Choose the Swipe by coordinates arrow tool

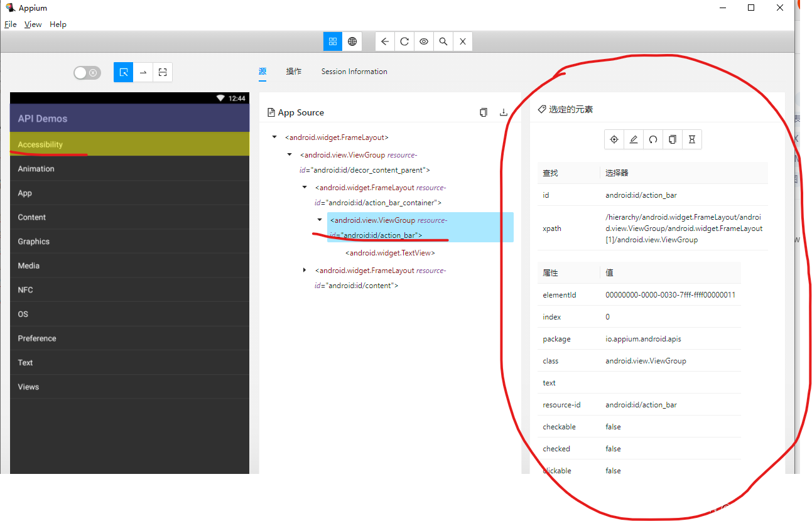coord(143,72)
